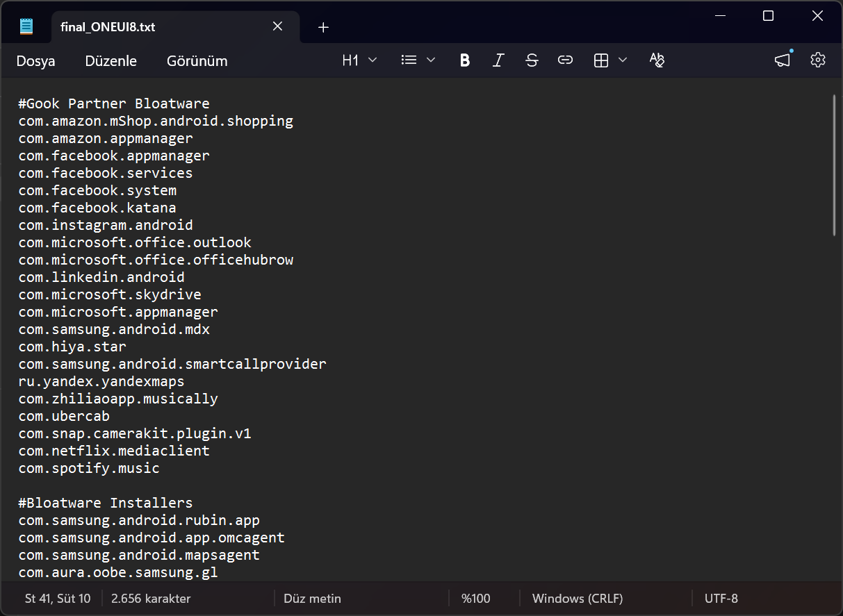Viewport: 843px width, 616px height.
Task: Click the com.snap.camerakit.plugin.v1 line
Action: (x=135, y=433)
